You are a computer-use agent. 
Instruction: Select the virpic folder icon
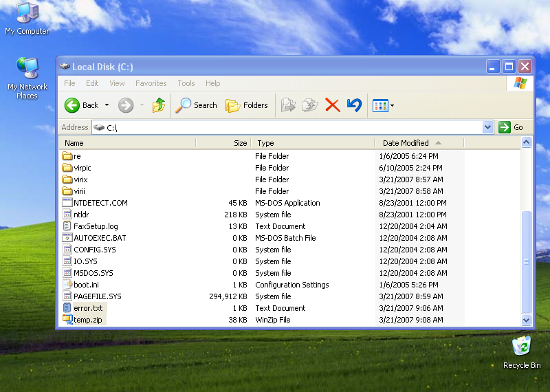pyautogui.click(x=67, y=168)
